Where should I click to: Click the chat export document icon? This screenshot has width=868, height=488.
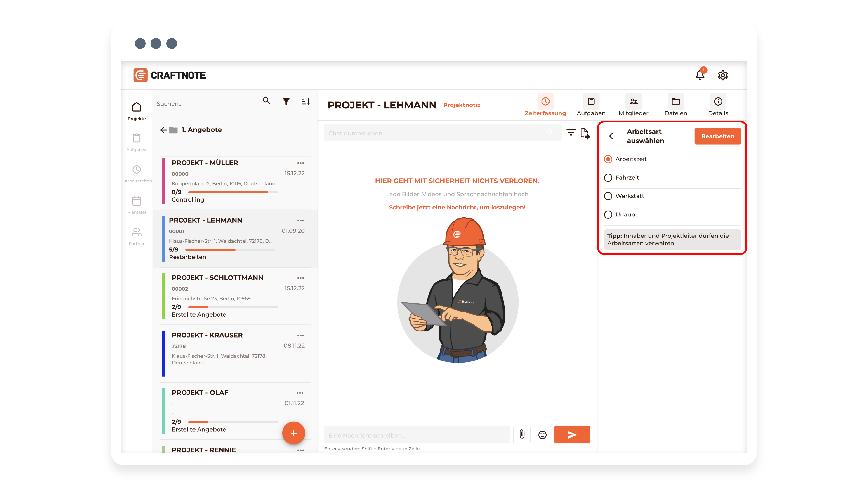point(585,133)
